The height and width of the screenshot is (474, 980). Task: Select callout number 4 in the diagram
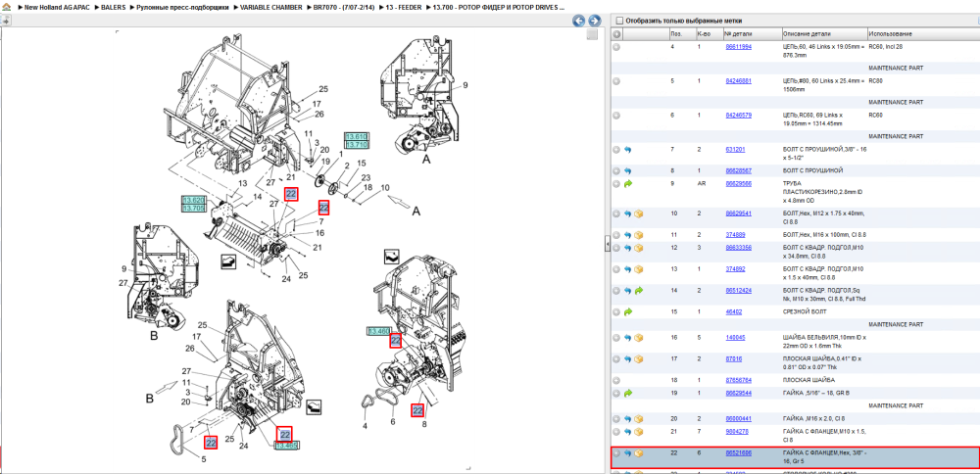pyautogui.click(x=365, y=426)
